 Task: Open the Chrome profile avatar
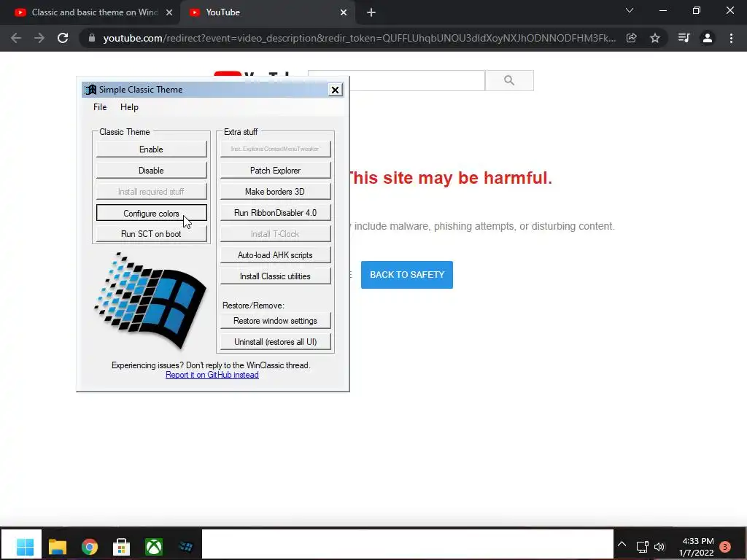pyautogui.click(x=708, y=38)
